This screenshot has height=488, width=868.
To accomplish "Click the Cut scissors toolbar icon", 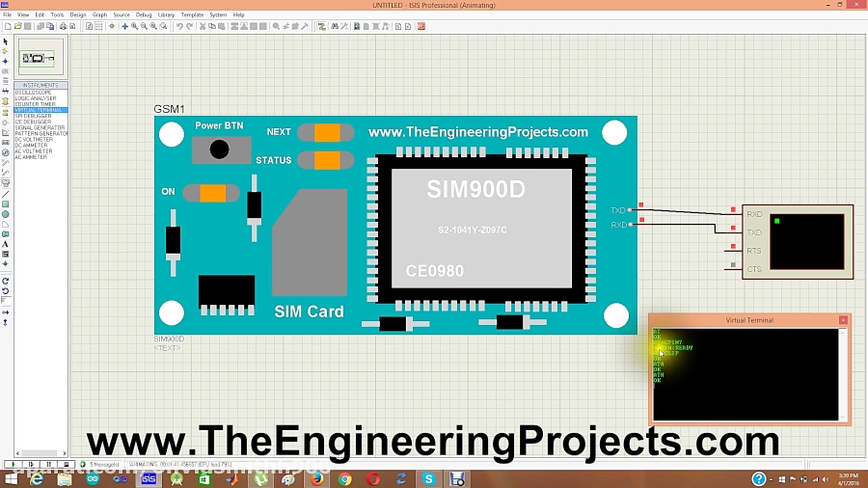I will (x=203, y=26).
